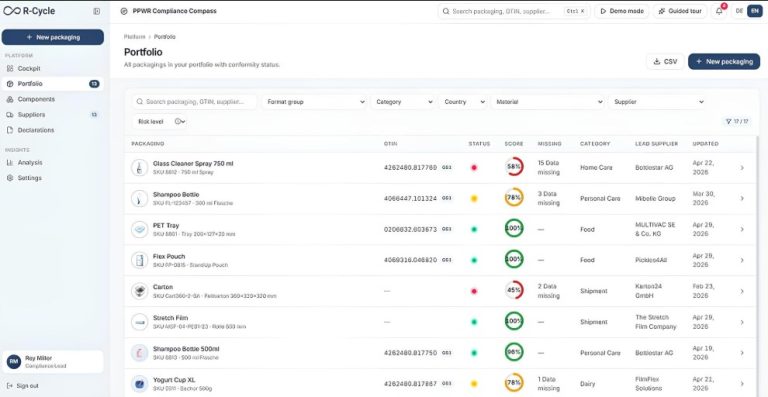768x397 pixels.
Task: Click the GS1 badge for Glass Cleaner Spray
Action: pyautogui.click(x=447, y=167)
